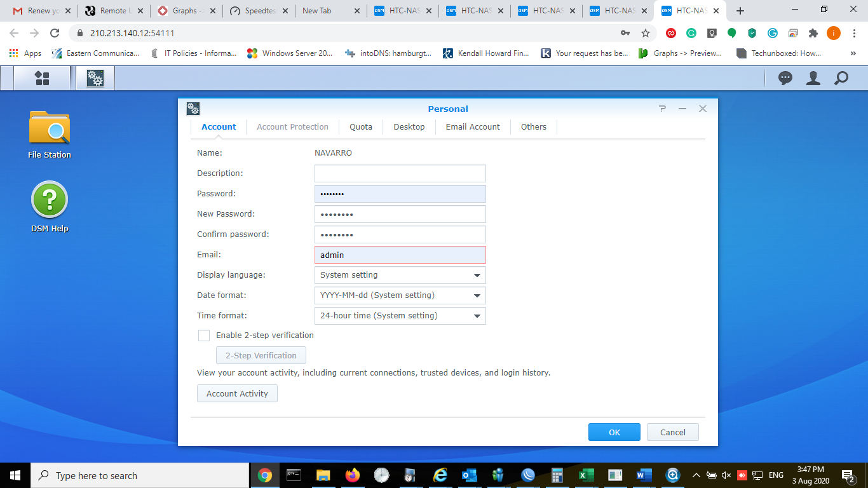Open the DSM Main Menu grid icon

click(42, 78)
